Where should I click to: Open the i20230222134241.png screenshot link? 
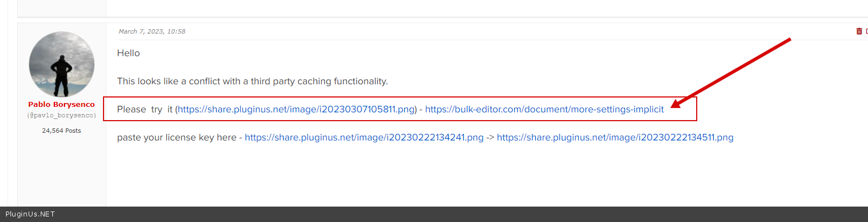click(364, 137)
